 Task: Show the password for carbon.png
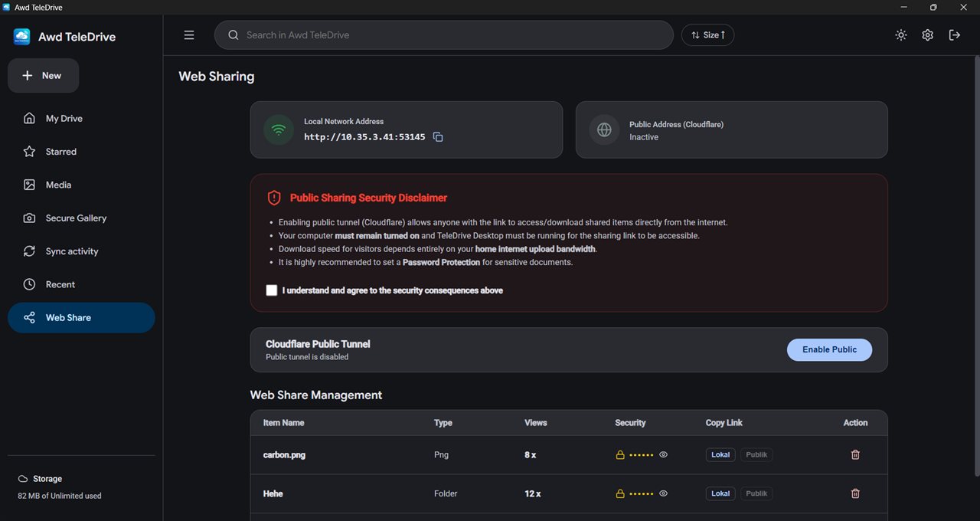click(x=663, y=455)
